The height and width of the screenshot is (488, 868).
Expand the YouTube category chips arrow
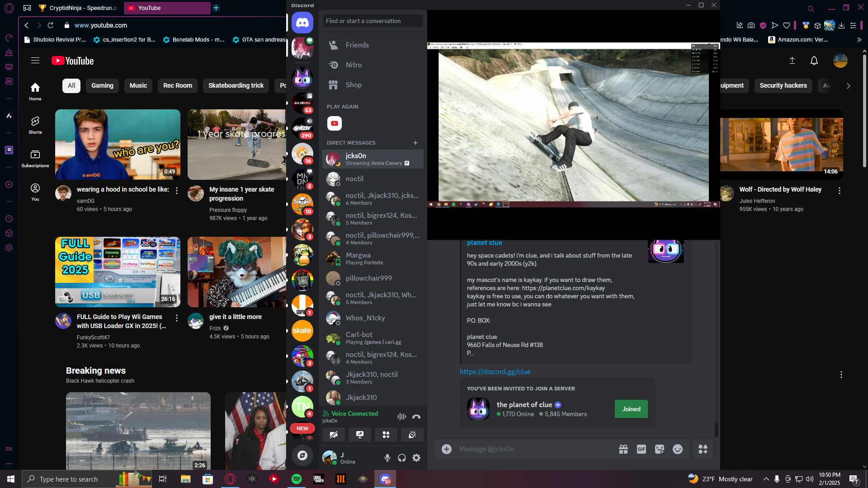848,85
